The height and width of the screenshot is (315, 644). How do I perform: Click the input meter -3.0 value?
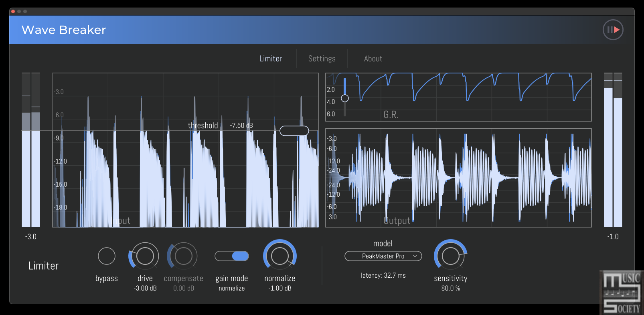31,237
